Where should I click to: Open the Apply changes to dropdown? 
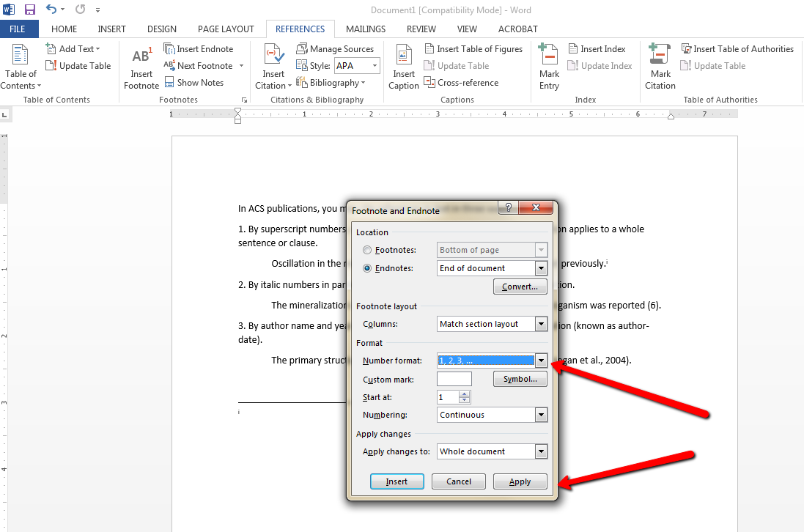pyautogui.click(x=541, y=451)
